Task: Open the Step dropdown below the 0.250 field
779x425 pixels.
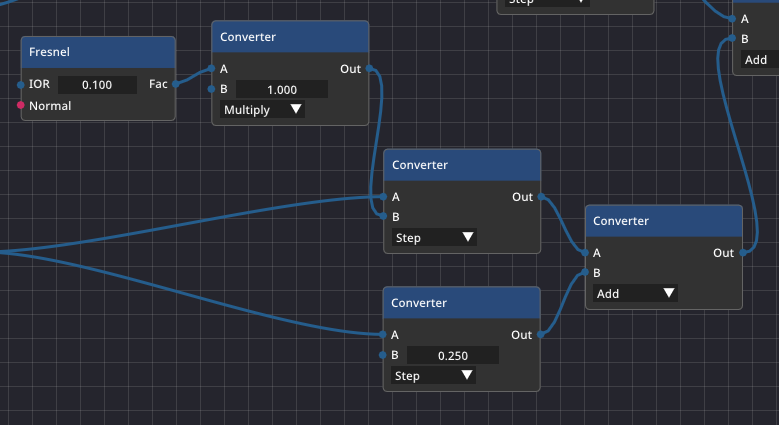Action: [x=433, y=375]
